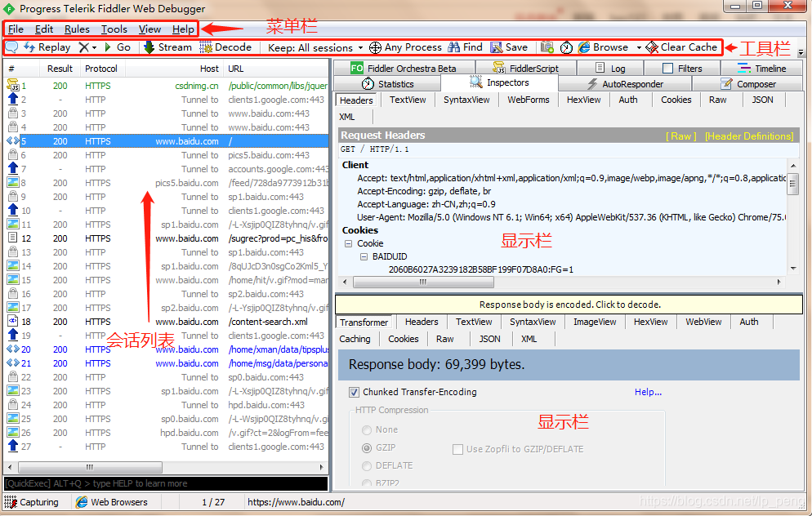Select the response ImageView tab

coord(595,322)
